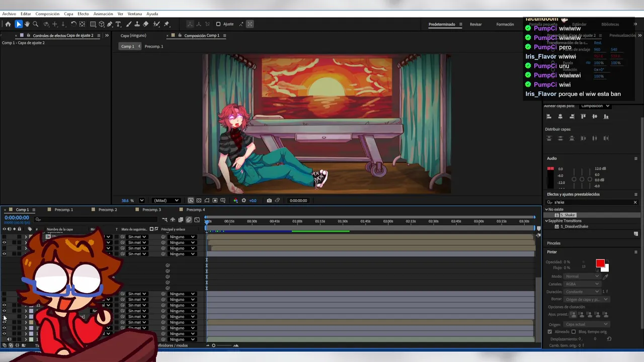Switch to the Precomp. 4 timeline tab
The height and width of the screenshot is (362, 644).
click(x=196, y=210)
